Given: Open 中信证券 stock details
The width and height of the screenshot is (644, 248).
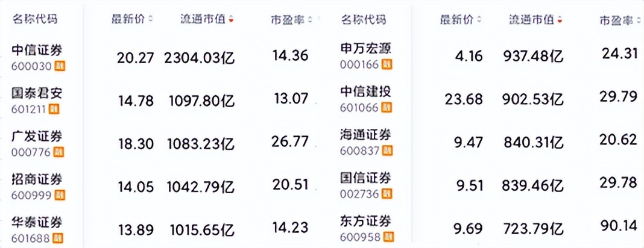Looking at the screenshot, I should pyautogui.click(x=37, y=51).
